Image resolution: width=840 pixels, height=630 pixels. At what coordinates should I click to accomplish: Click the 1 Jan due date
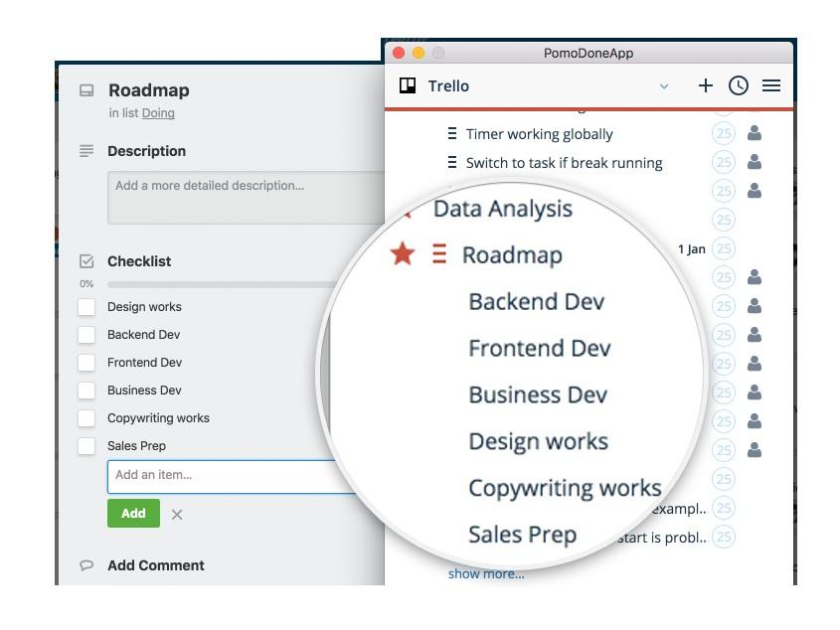tap(691, 249)
